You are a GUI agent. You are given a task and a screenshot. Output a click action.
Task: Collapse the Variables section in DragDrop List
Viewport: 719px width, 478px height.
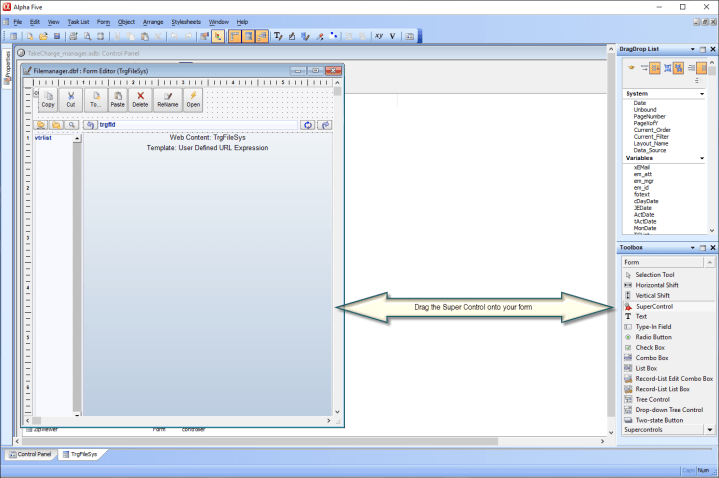tap(702, 158)
